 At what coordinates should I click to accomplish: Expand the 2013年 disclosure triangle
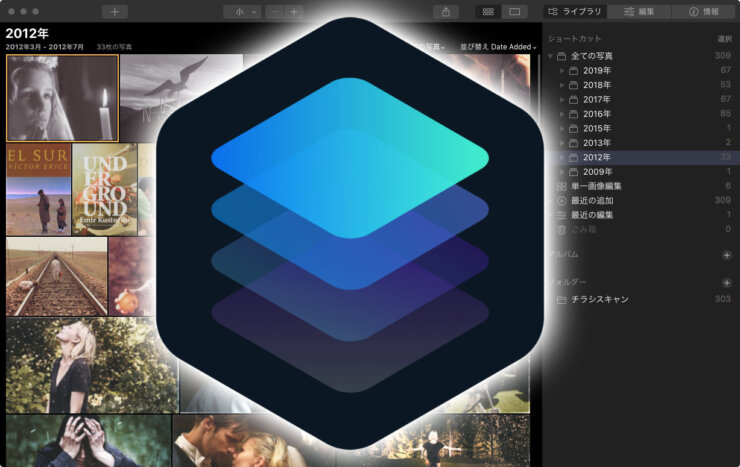coord(562,143)
